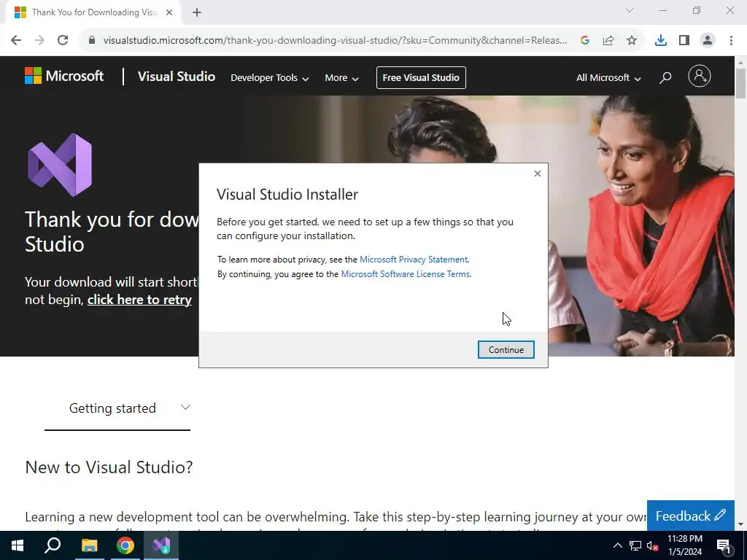Click the New to Visual Studio? heading
The width and height of the screenshot is (747, 560).
pyautogui.click(x=109, y=467)
